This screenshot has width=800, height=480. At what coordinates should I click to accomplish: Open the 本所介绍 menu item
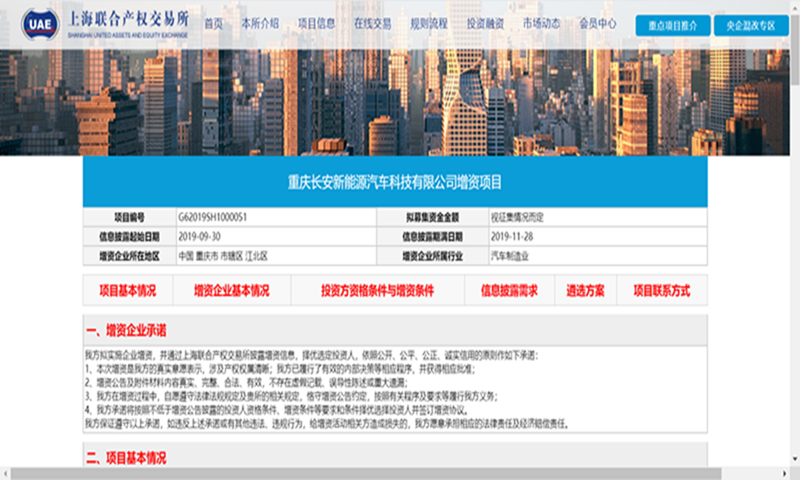(260, 23)
